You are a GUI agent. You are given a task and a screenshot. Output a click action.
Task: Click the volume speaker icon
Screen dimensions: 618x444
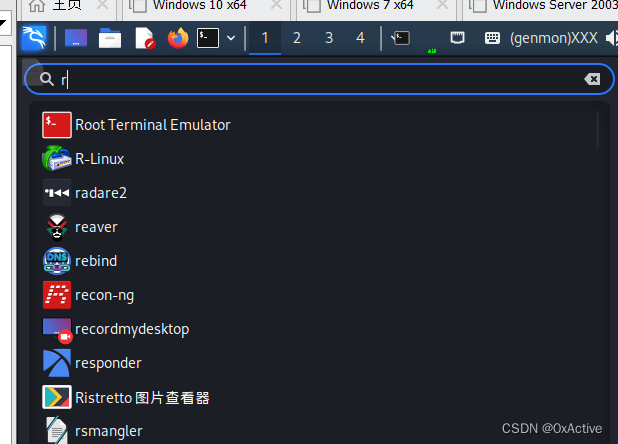[612, 38]
